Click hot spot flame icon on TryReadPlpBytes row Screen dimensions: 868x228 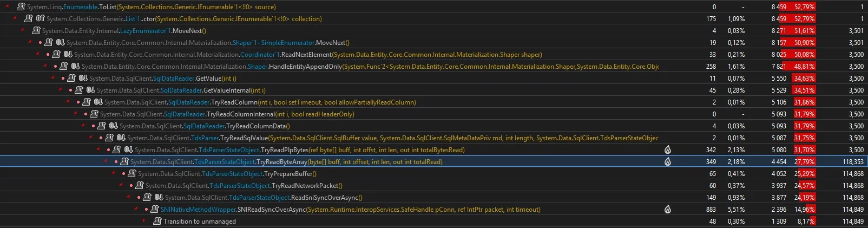click(668, 150)
